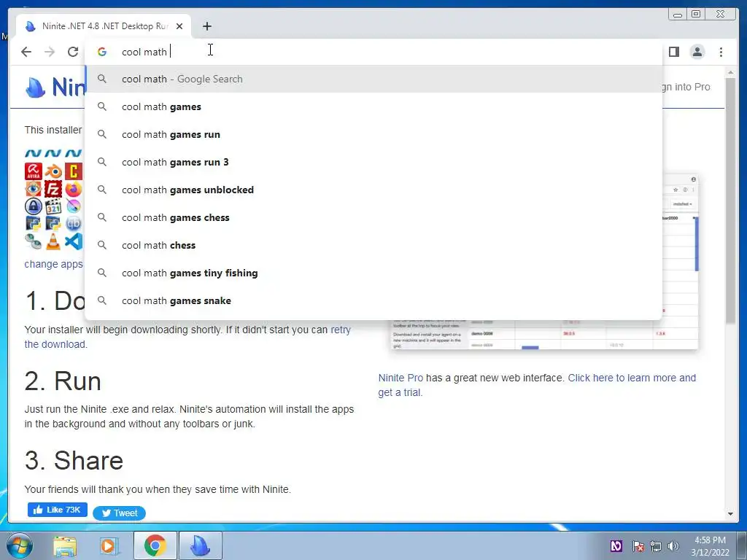
Task: Click the volume speaker tray icon
Action: point(673,546)
